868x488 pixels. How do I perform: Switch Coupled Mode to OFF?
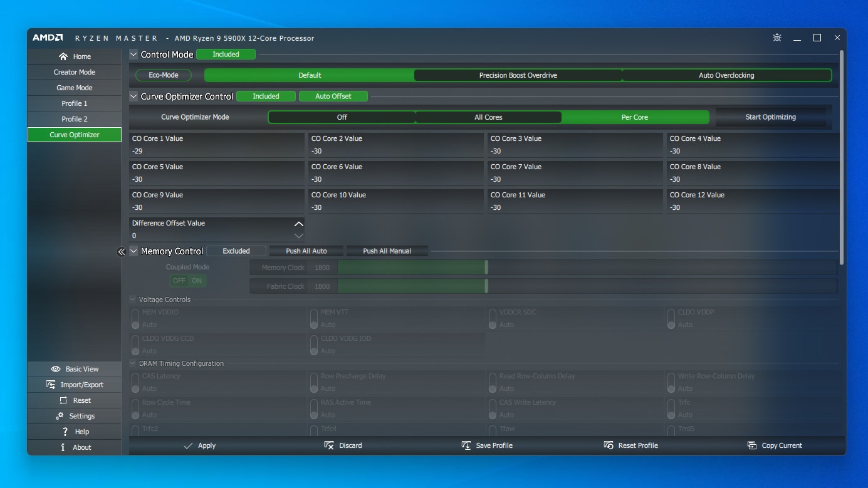(x=179, y=281)
